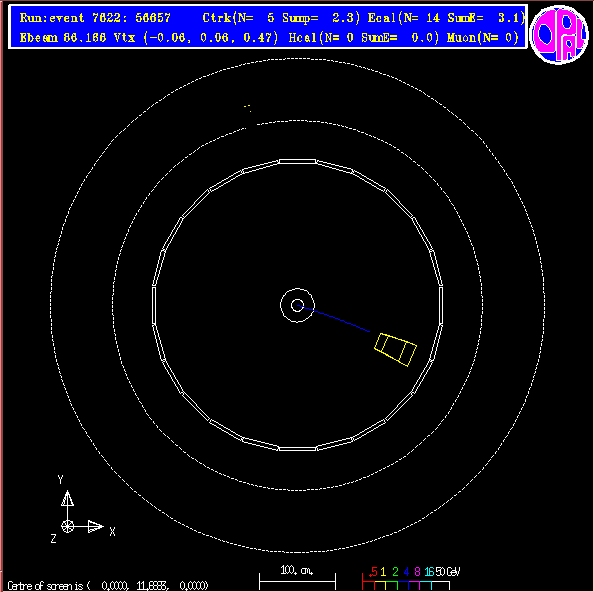Click the cyan 16 GeV legend label
The width and height of the screenshot is (595, 592).
pos(429,572)
